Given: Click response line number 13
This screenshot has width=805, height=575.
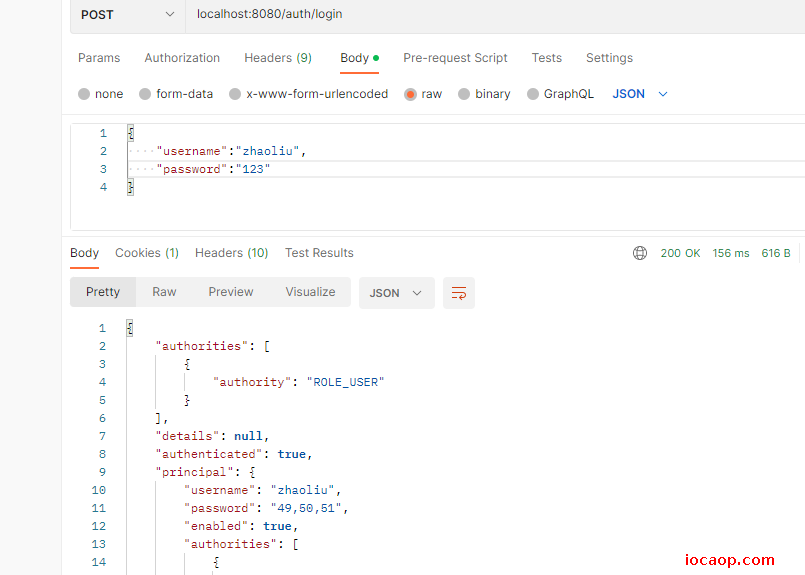Looking at the screenshot, I should [x=99, y=544].
